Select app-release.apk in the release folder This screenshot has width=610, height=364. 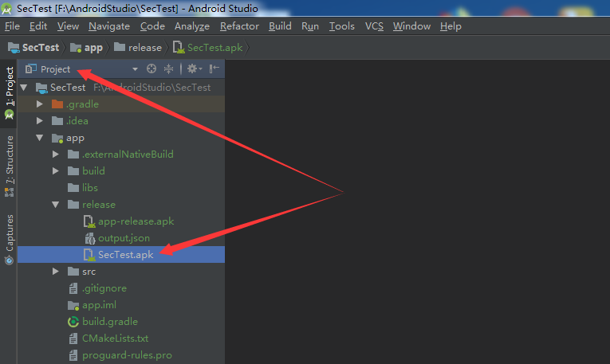pyautogui.click(x=136, y=221)
